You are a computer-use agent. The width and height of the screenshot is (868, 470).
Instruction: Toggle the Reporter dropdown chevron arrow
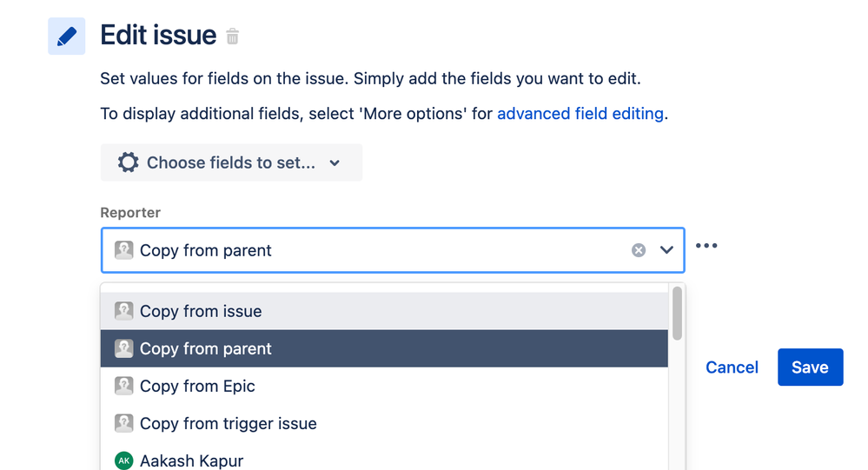click(x=666, y=250)
